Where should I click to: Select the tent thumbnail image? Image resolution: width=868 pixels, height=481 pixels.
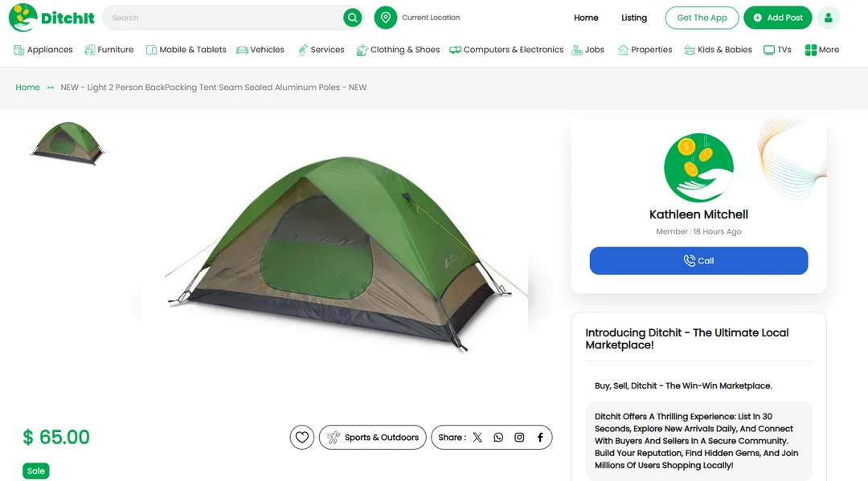tap(68, 145)
